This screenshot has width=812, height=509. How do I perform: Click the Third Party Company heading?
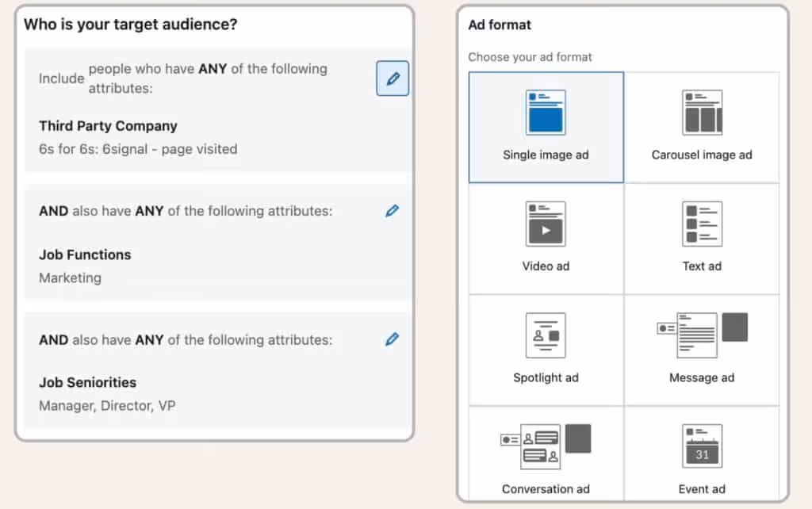108,126
